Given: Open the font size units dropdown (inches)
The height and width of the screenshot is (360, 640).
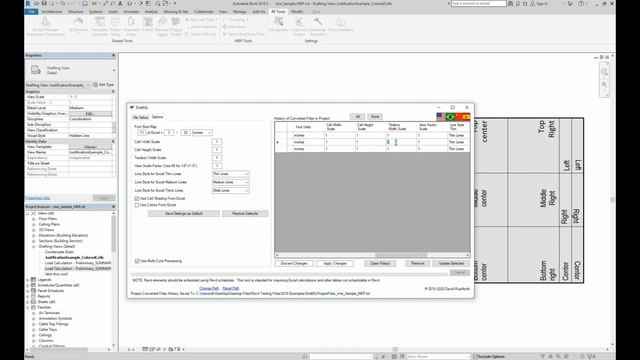Looking at the screenshot, I should (x=202, y=133).
